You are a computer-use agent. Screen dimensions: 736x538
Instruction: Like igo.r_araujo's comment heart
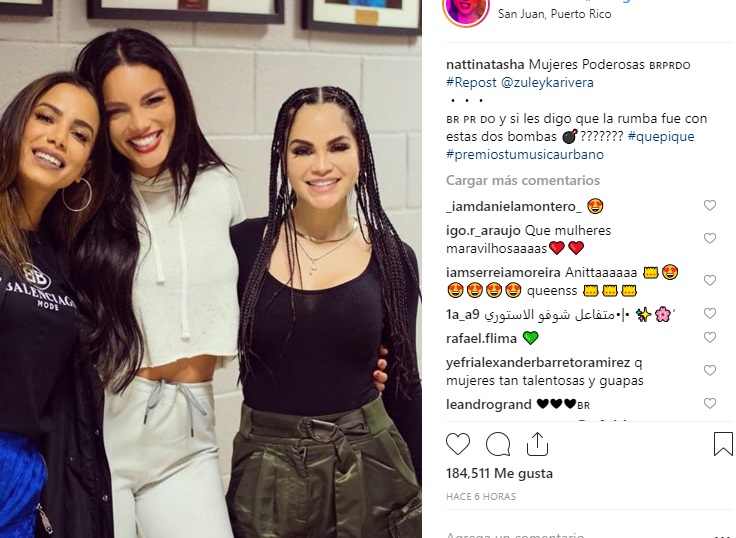click(710, 238)
